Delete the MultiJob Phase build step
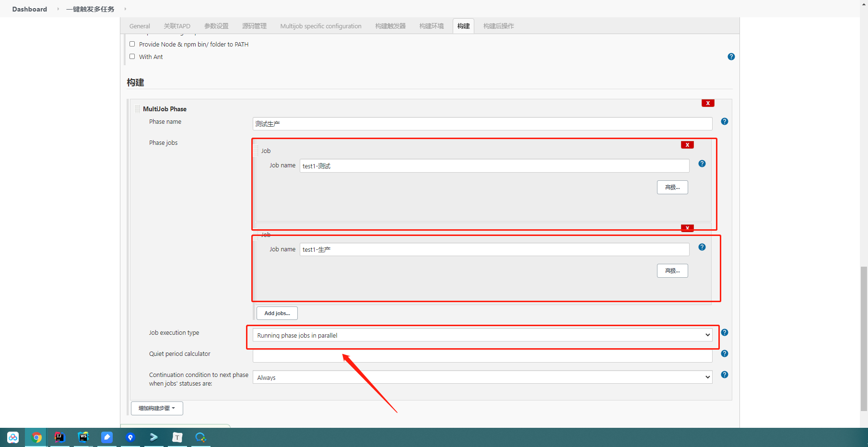 [708, 103]
